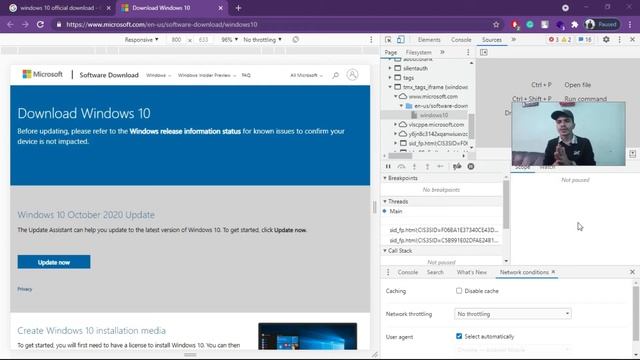Open the Network throttling combo box
The image size is (640, 360).
[513, 314]
